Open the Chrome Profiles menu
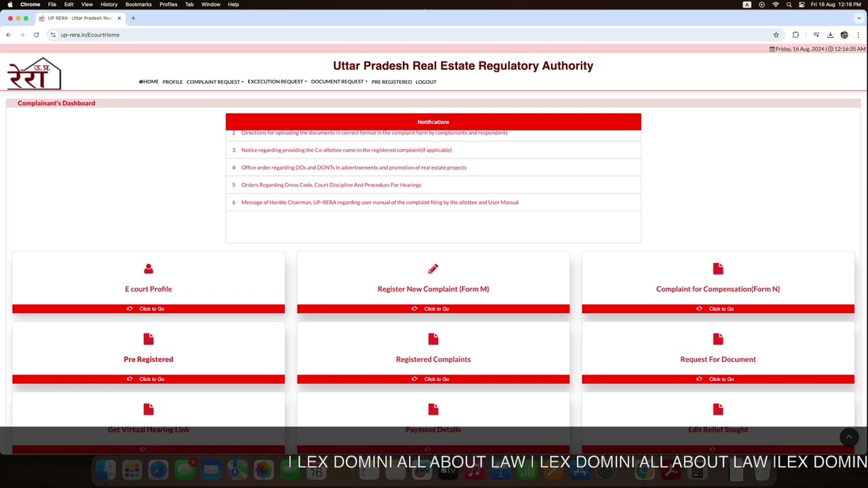868x488 pixels. pyautogui.click(x=168, y=4)
